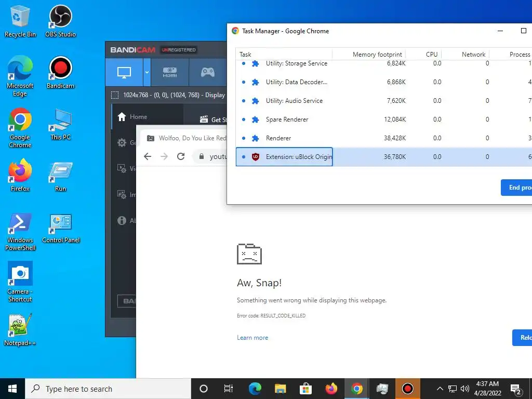Open the Recycle Bin desktop icon
Viewport: 532px width, 399px height.
[20, 22]
